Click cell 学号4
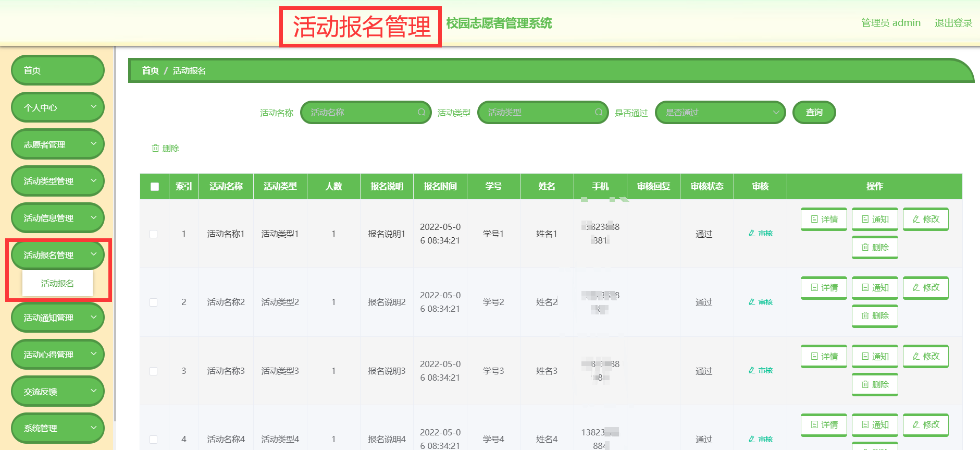Image resolution: width=980 pixels, height=450 pixels. 493,440
